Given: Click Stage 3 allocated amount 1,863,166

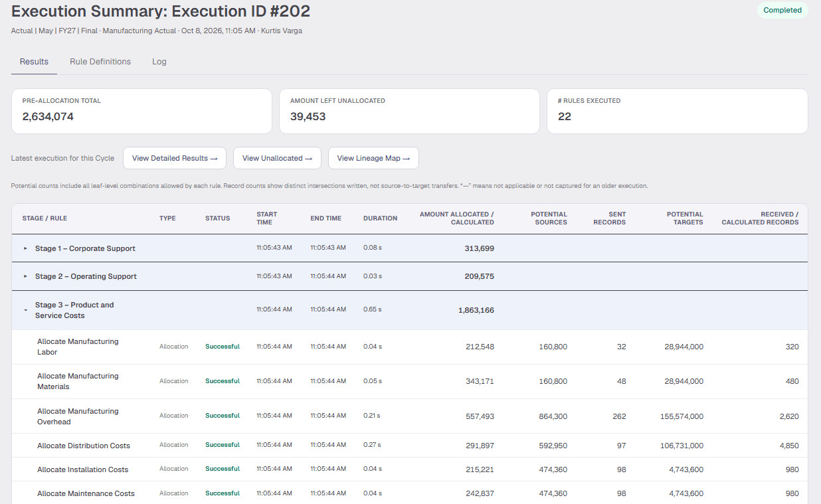Looking at the screenshot, I should tap(476, 310).
